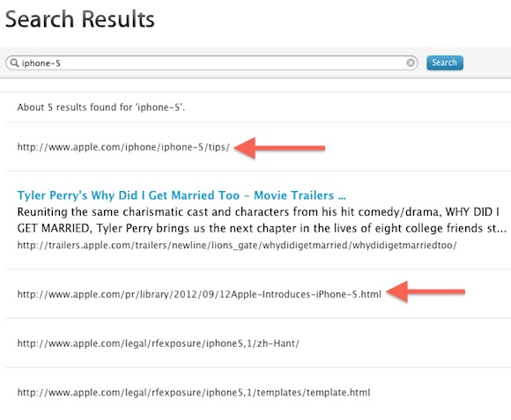Click the 'Reuniting the same charismatic cast' description
The width and height of the screenshot is (511, 420).
point(262,220)
